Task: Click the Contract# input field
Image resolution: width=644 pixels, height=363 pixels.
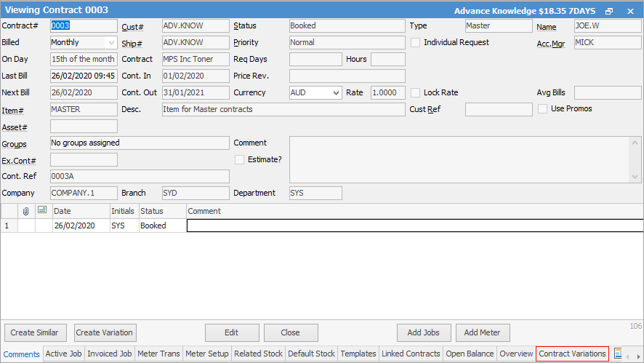Action: coord(83,26)
